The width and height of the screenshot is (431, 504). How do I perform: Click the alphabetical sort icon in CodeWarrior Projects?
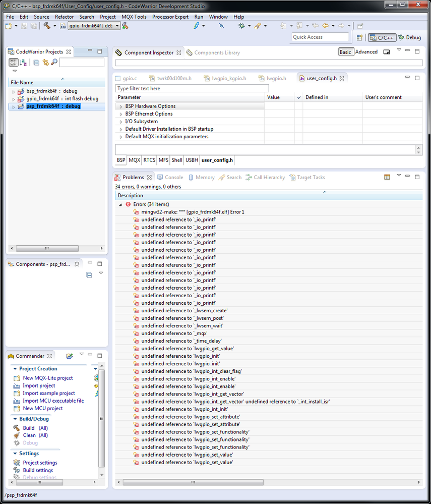[23, 63]
